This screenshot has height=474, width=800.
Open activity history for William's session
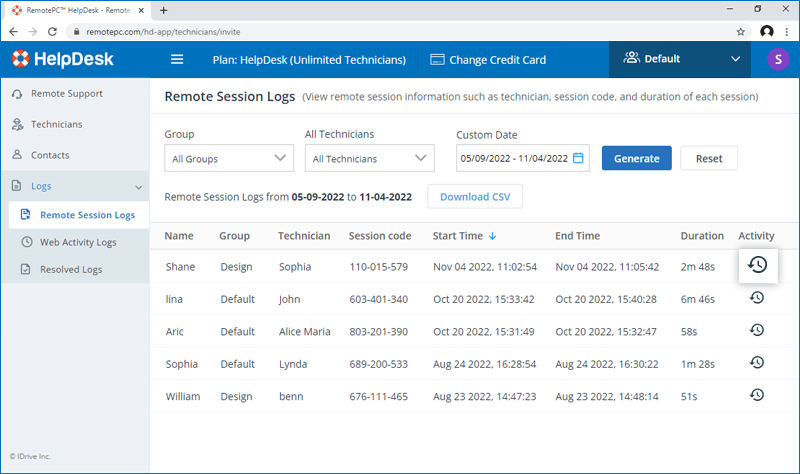[757, 395]
